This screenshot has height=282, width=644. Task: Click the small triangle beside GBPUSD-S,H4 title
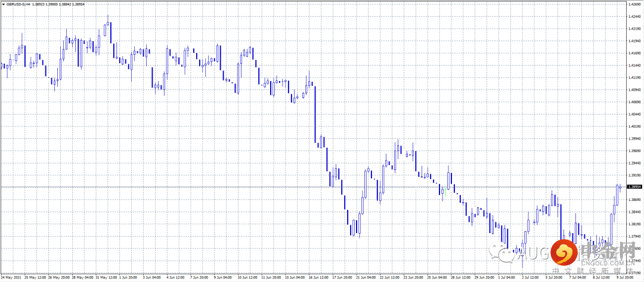4,4
